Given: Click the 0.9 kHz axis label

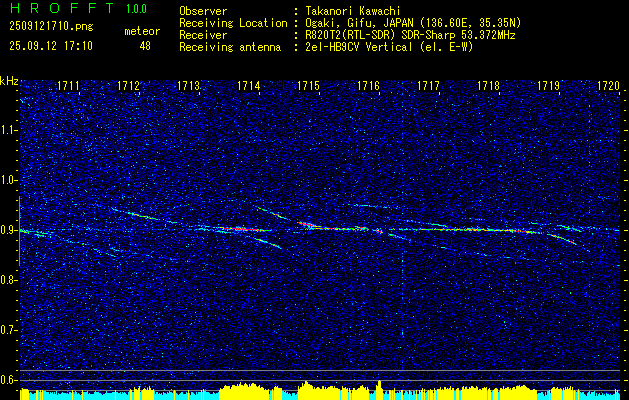Looking at the screenshot, I should 9,230.
